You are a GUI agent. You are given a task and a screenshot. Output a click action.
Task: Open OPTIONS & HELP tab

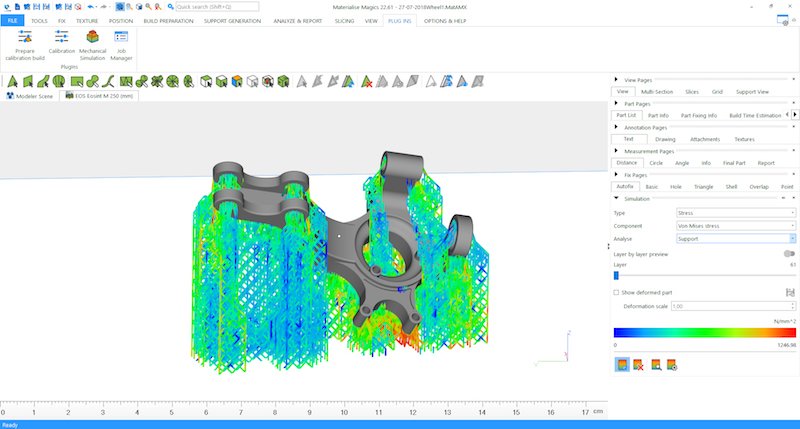pos(445,21)
